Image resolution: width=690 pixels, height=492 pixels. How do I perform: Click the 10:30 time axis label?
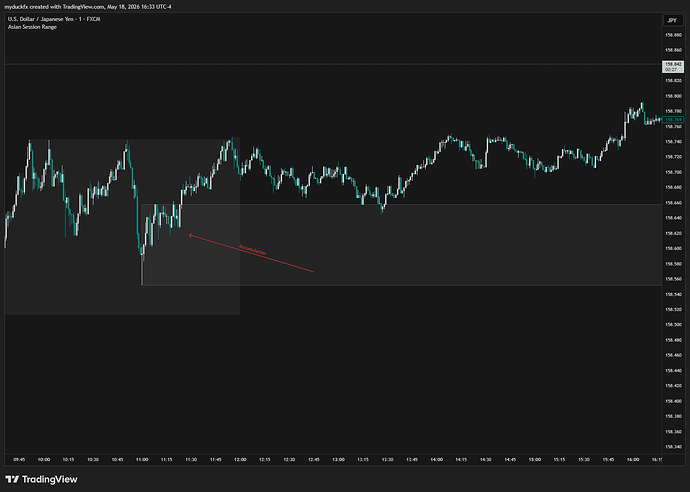[93, 459]
